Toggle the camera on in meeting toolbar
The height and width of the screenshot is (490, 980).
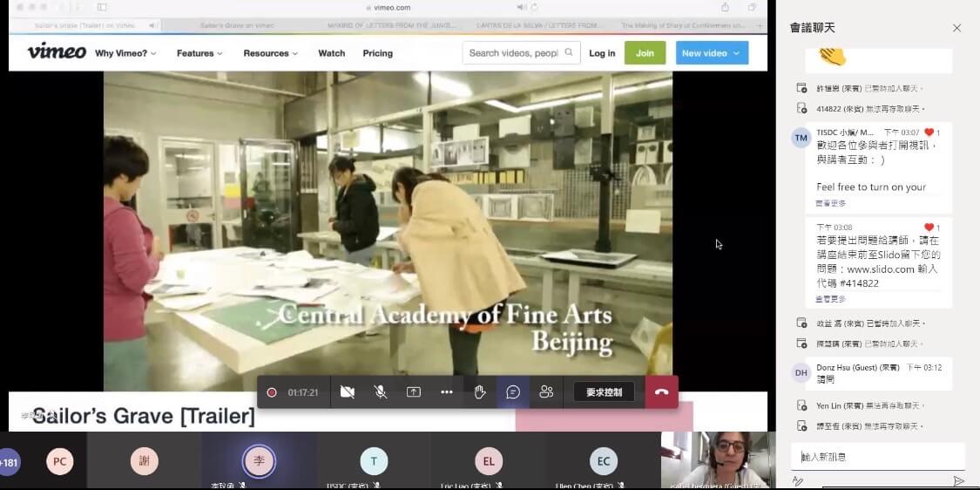[x=348, y=392]
